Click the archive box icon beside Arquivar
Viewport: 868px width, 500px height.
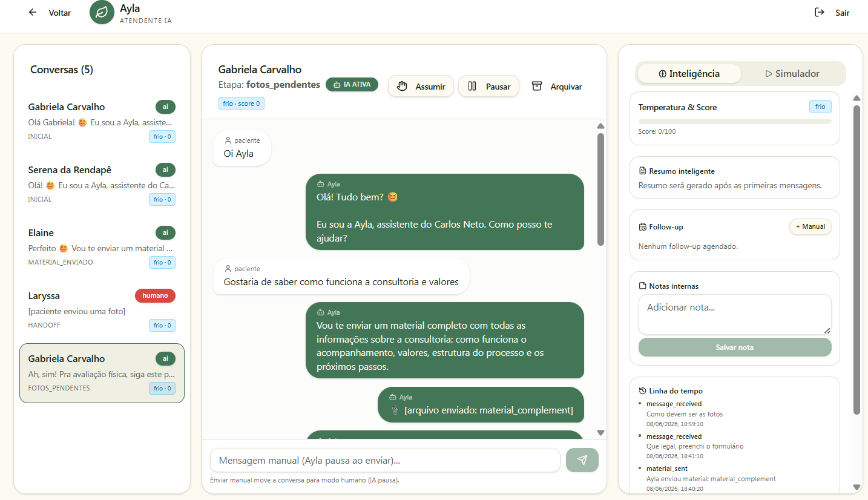point(537,87)
